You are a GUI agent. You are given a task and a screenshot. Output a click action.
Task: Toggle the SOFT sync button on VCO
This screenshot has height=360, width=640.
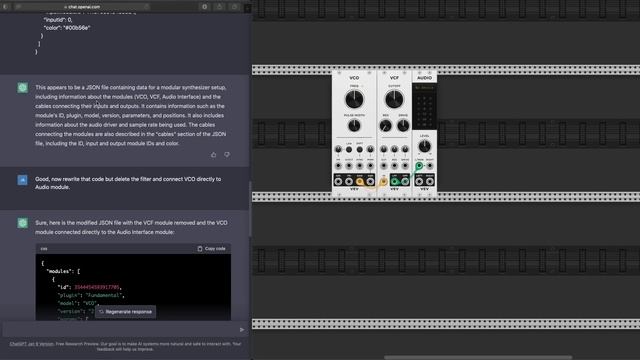(x=360, y=149)
